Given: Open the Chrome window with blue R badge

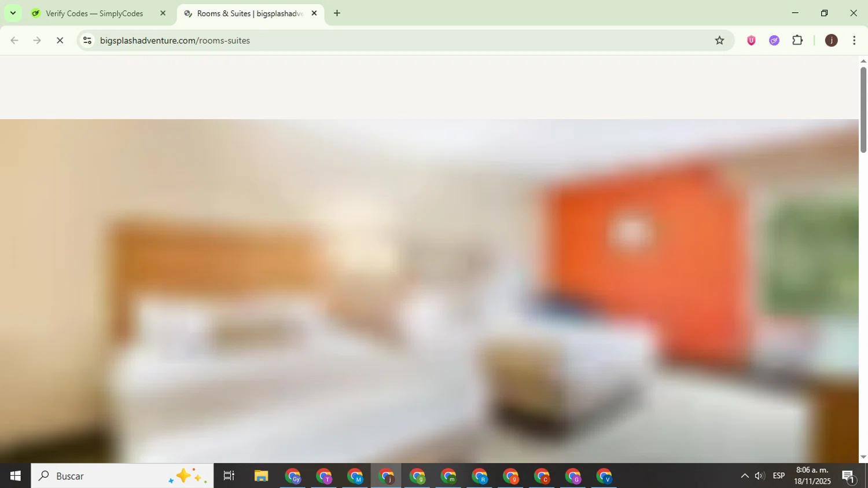Looking at the screenshot, I should click(480, 476).
